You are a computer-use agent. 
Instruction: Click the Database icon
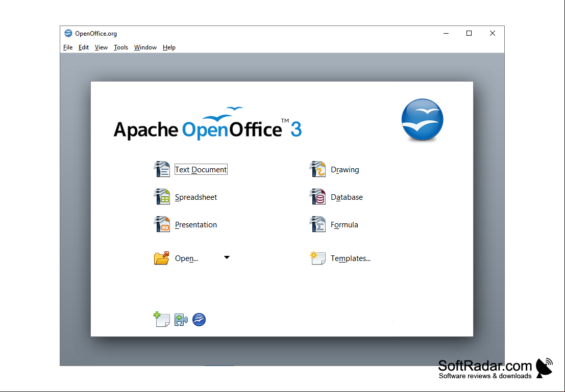point(317,197)
